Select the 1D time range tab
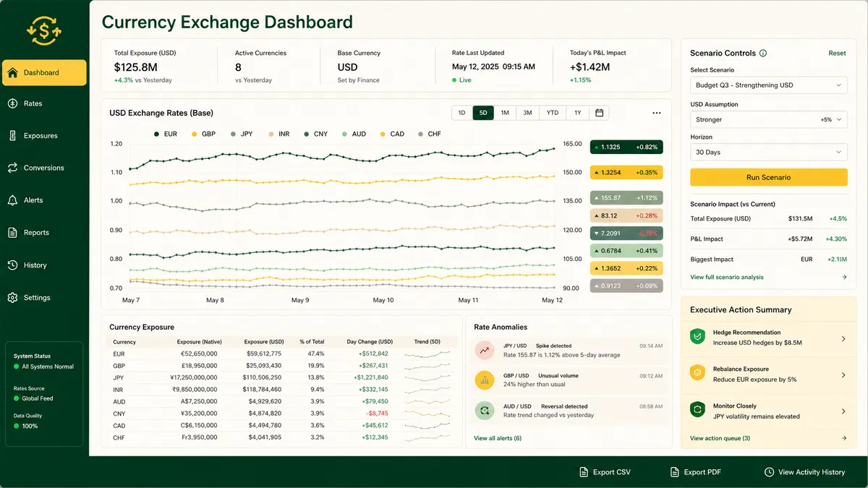868x488 pixels. tap(461, 113)
